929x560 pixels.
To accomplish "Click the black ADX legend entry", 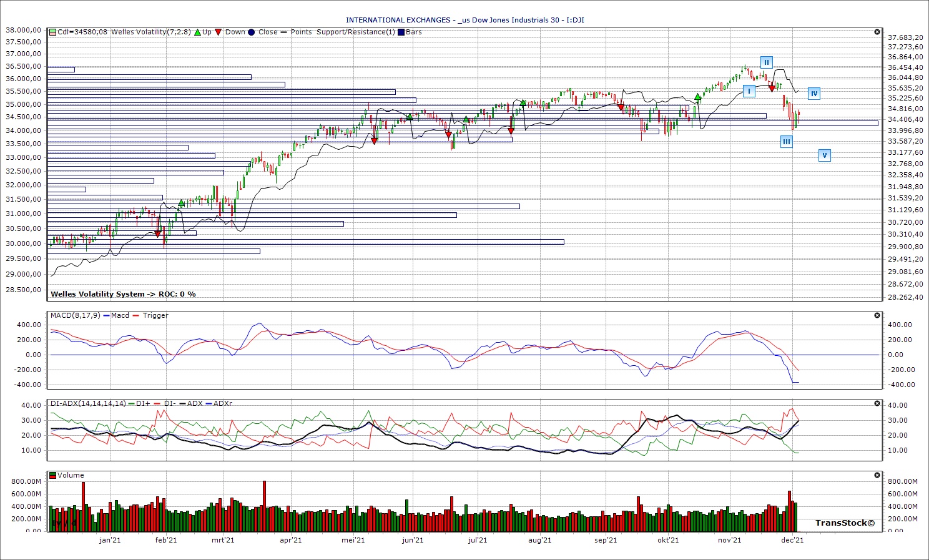I will [190, 403].
